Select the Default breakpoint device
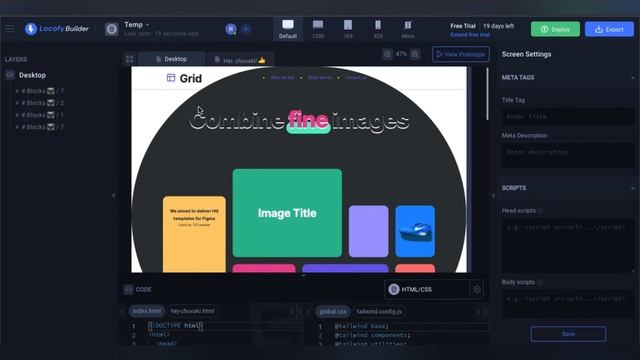This screenshot has width=640, height=360. [x=288, y=29]
